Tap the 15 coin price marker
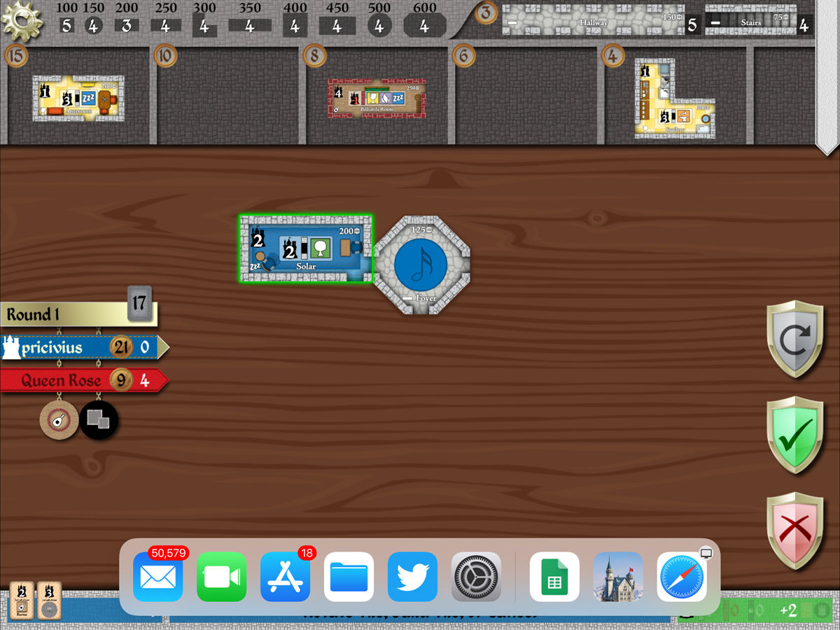 pyautogui.click(x=15, y=55)
